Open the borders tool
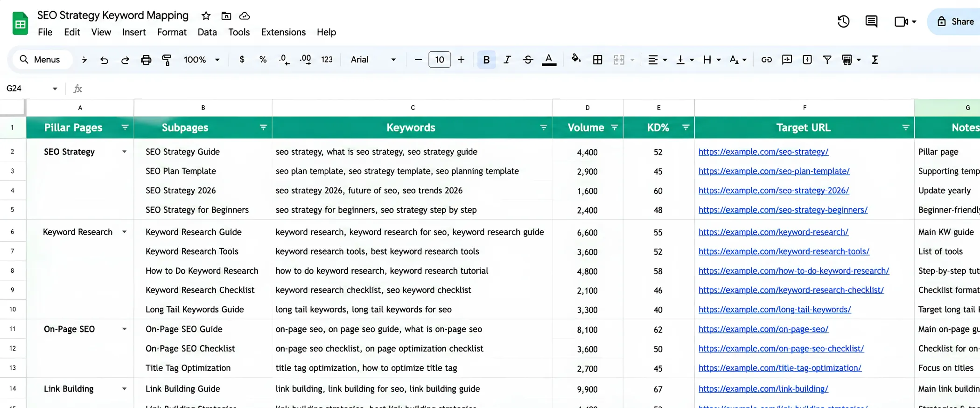 597,60
